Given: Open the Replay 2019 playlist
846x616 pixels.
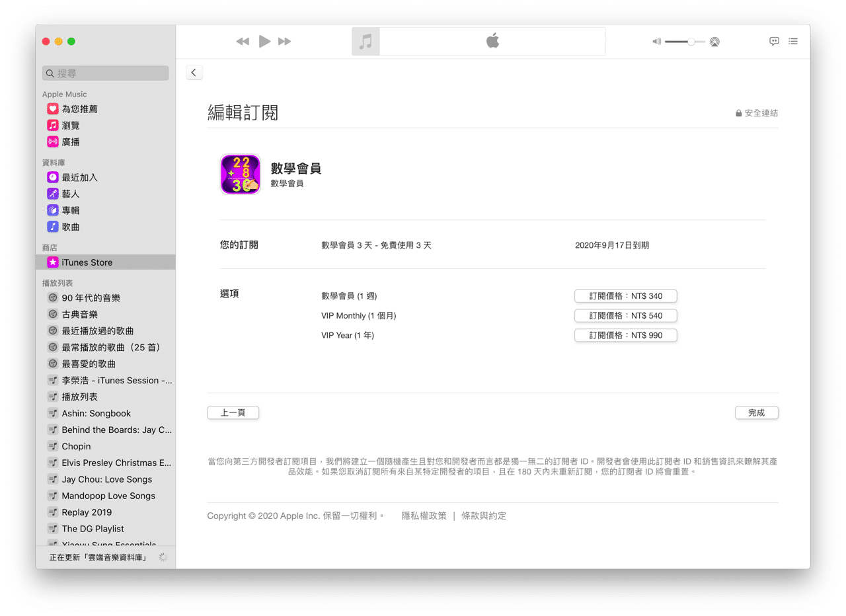Looking at the screenshot, I should (x=106, y=512).
